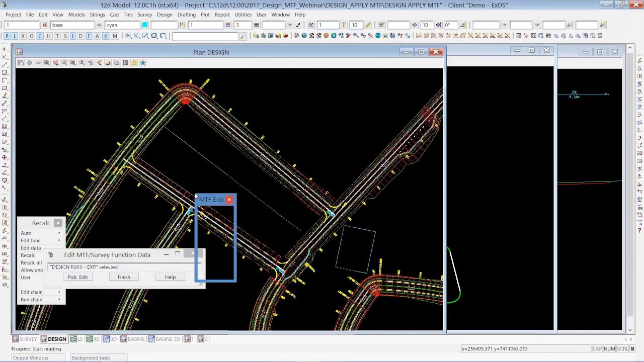Viewport: 644px width, 362px height.
Task: Close the Recalc menu panel
Action: point(58,223)
